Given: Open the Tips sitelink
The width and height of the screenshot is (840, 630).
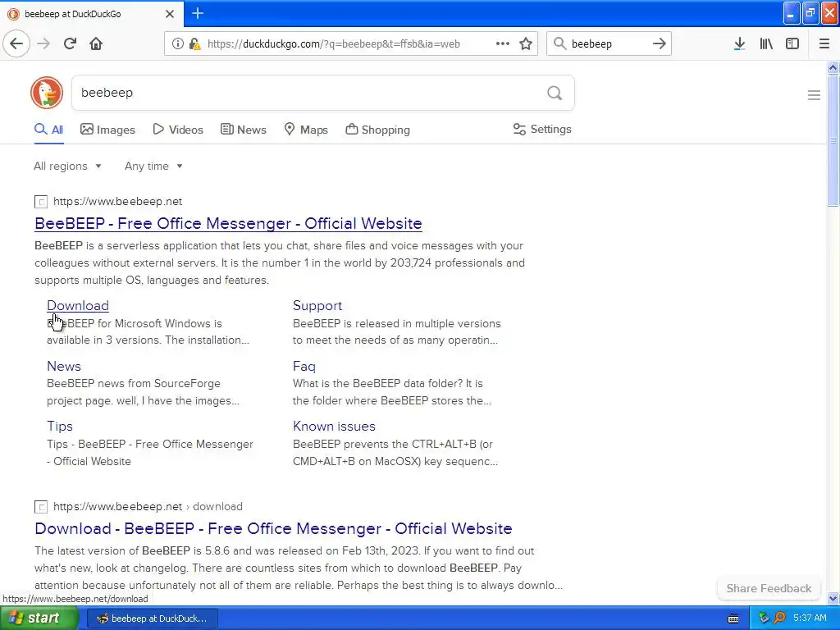Looking at the screenshot, I should [x=59, y=427].
